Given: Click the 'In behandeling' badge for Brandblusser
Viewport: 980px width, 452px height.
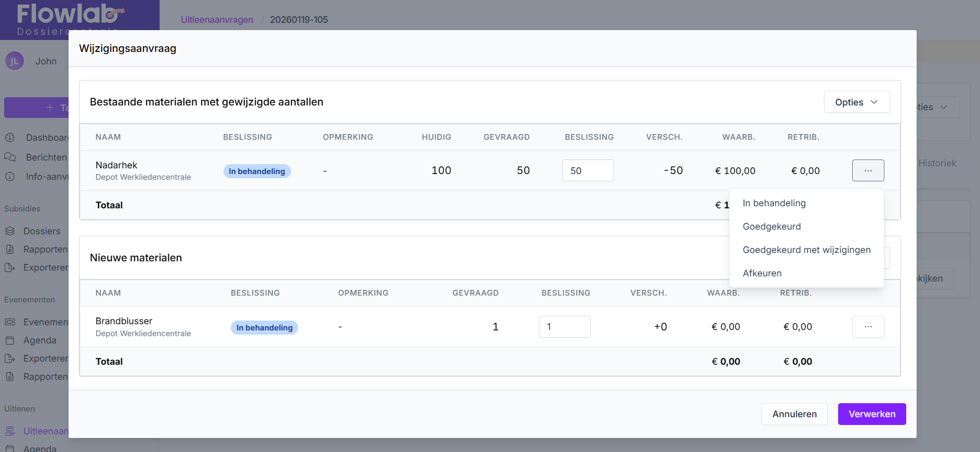Looking at the screenshot, I should (264, 328).
